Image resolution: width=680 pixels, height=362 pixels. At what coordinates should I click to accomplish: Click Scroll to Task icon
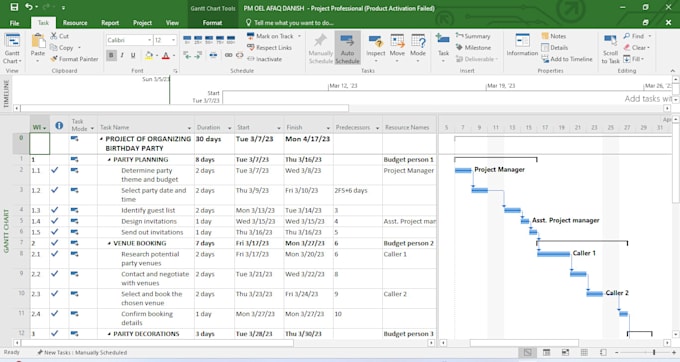610,40
